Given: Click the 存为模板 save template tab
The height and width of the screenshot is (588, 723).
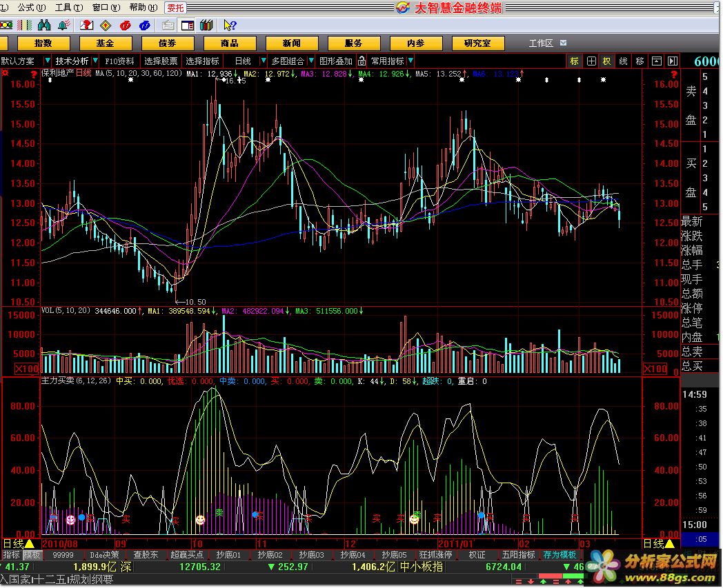Looking at the screenshot, I should click(559, 555).
